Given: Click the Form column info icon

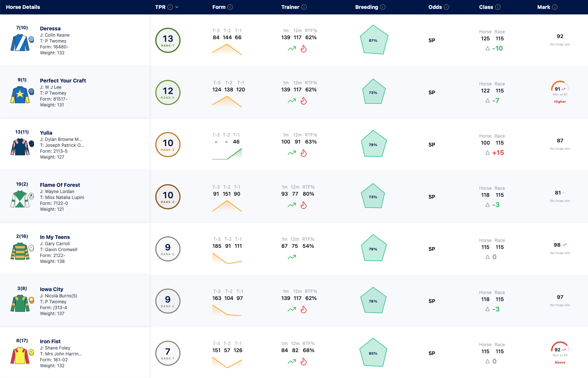Looking at the screenshot, I should tap(230, 7).
